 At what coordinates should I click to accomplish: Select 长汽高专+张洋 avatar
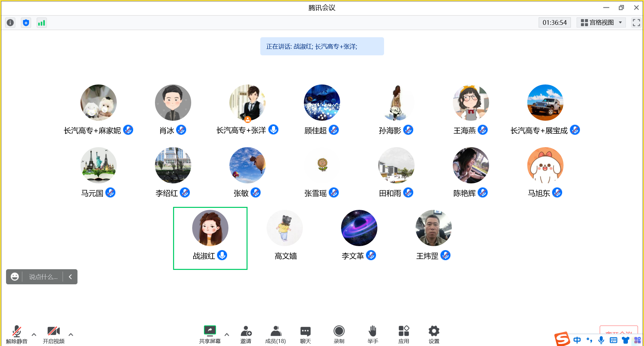248,103
